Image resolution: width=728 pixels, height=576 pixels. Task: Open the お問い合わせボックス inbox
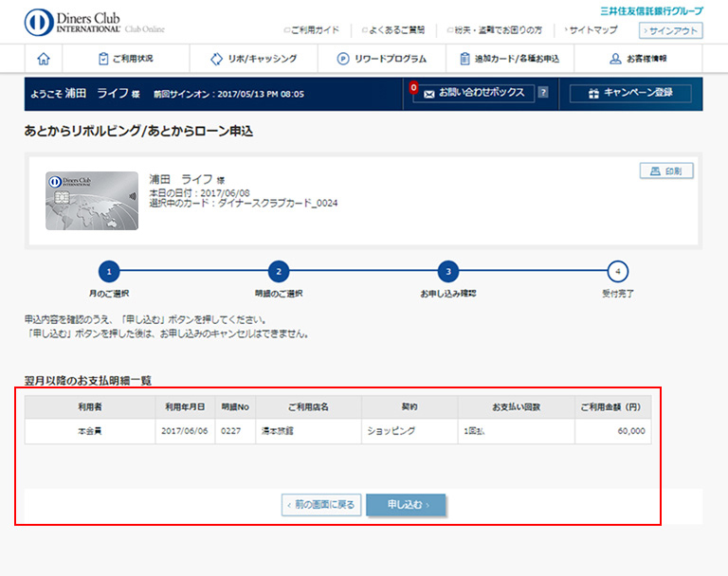click(474, 93)
